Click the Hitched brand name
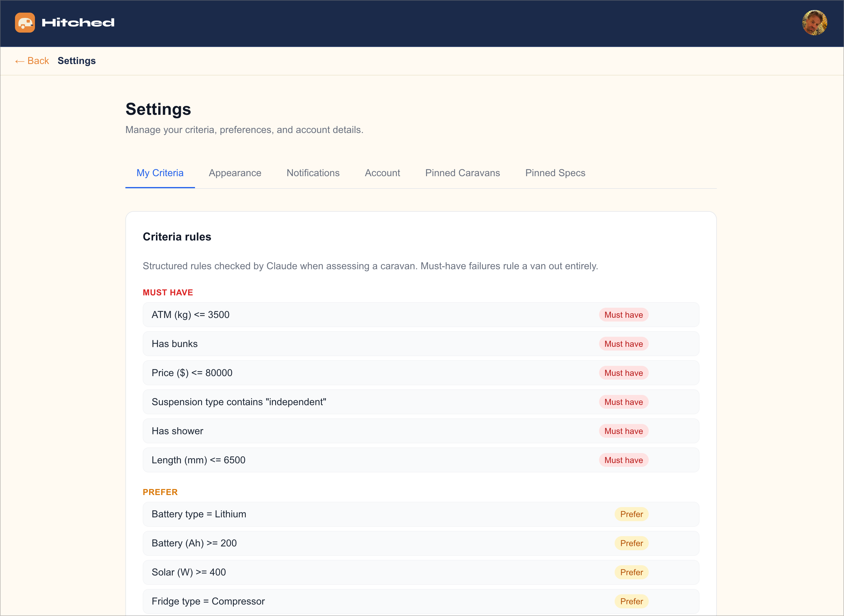This screenshot has width=844, height=616. 78,23
